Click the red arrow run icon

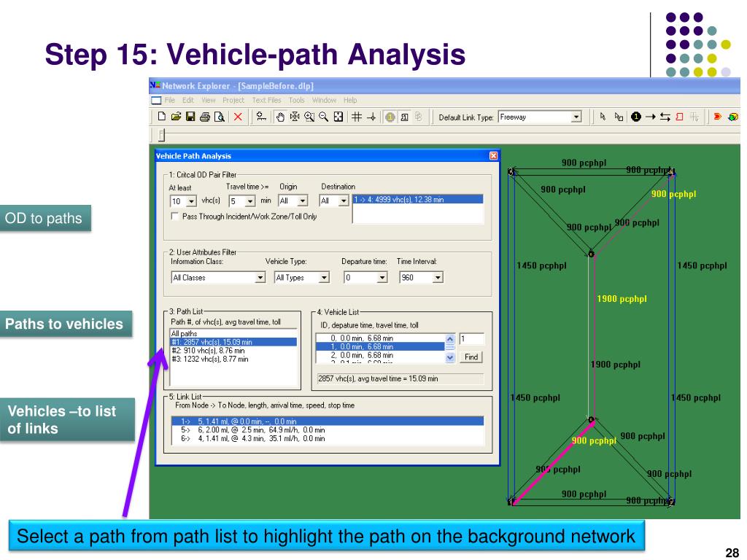click(717, 117)
